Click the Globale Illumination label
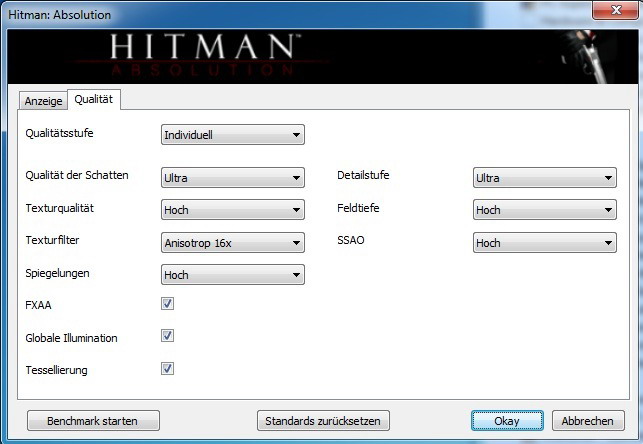Screen dimensions: 643x444 pyautogui.click(x=71, y=338)
